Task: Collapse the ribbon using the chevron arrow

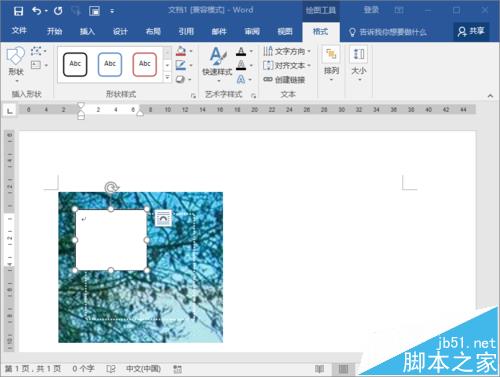Action: tap(490, 96)
